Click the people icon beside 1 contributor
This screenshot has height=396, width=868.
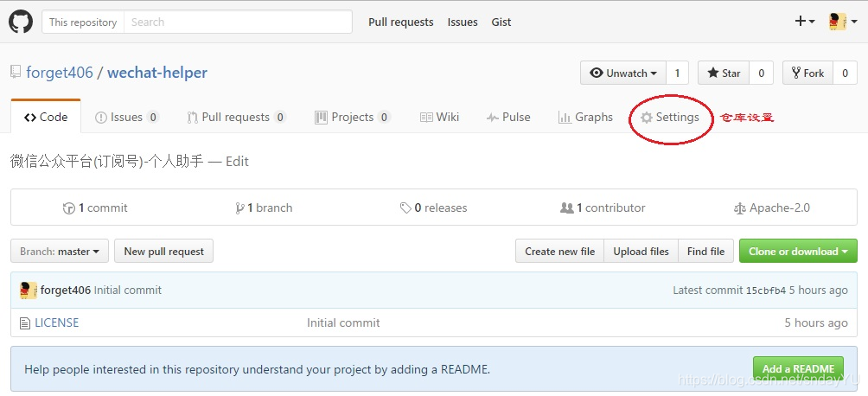pyautogui.click(x=567, y=208)
